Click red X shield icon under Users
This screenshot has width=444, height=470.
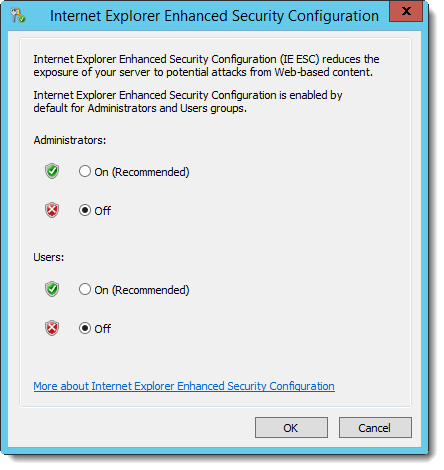click(x=52, y=328)
